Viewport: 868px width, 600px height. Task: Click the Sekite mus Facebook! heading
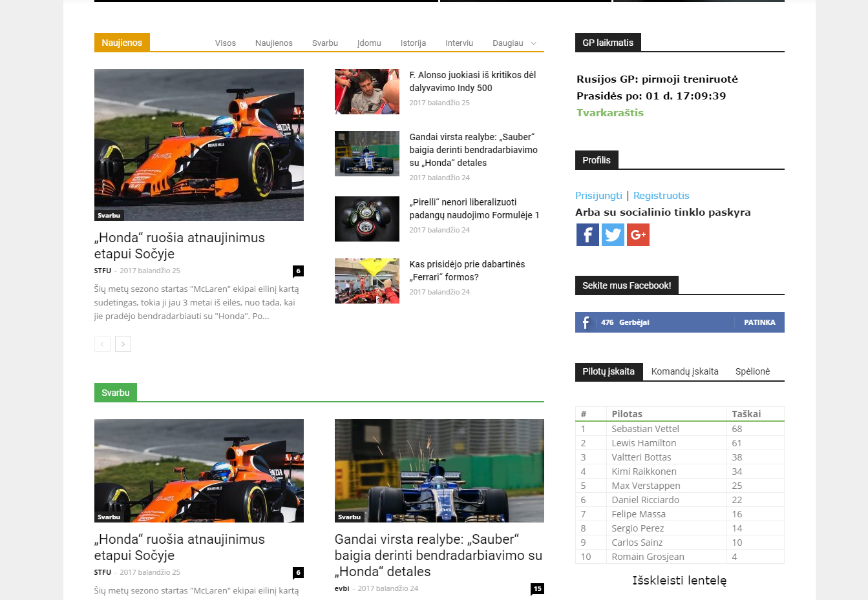click(627, 285)
